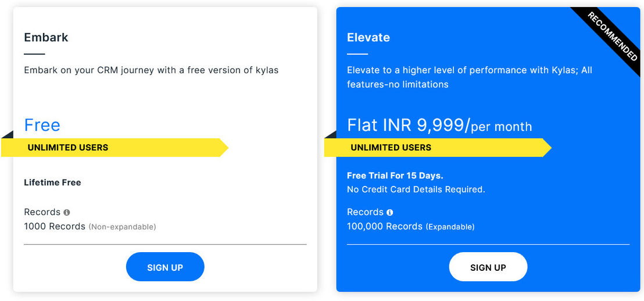Viewport: 644px width, 301px height.
Task: Click Sign Up on the Elevate plan
Action: pyautogui.click(x=488, y=267)
